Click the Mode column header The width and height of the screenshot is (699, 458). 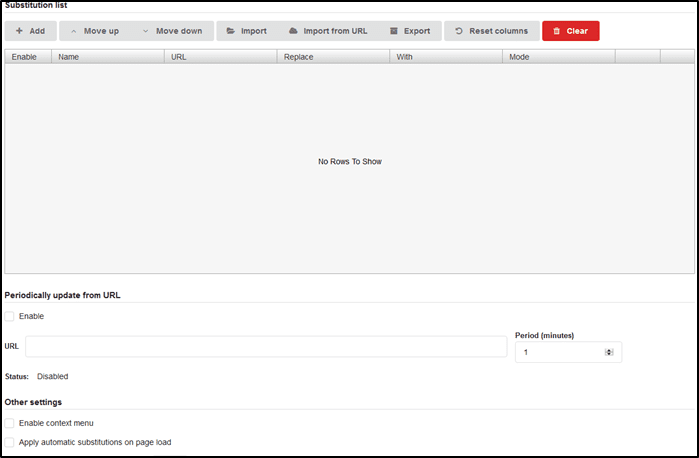[x=559, y=57]
